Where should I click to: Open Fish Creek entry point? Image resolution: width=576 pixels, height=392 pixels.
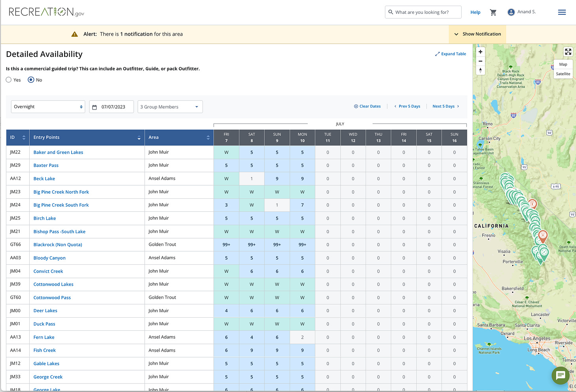45,351
